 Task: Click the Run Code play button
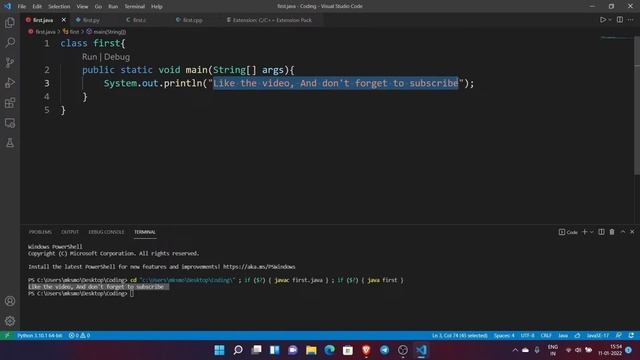tap(602, 20)
